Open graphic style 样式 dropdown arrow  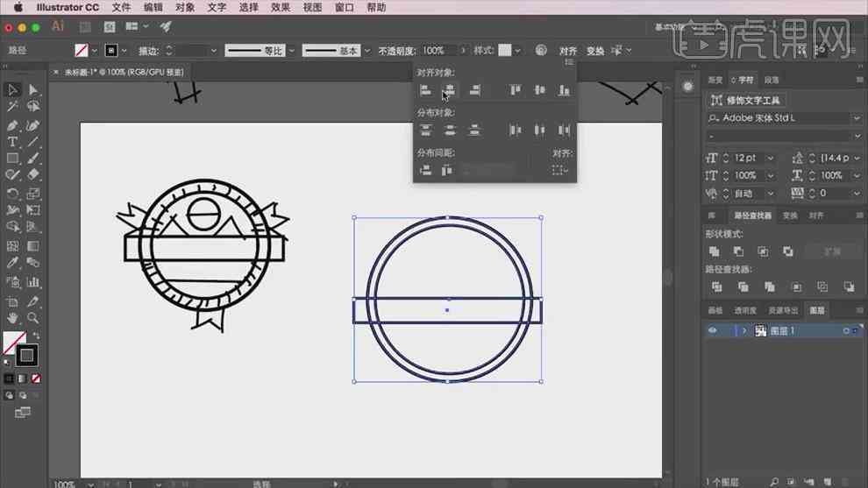pos(517,51)
